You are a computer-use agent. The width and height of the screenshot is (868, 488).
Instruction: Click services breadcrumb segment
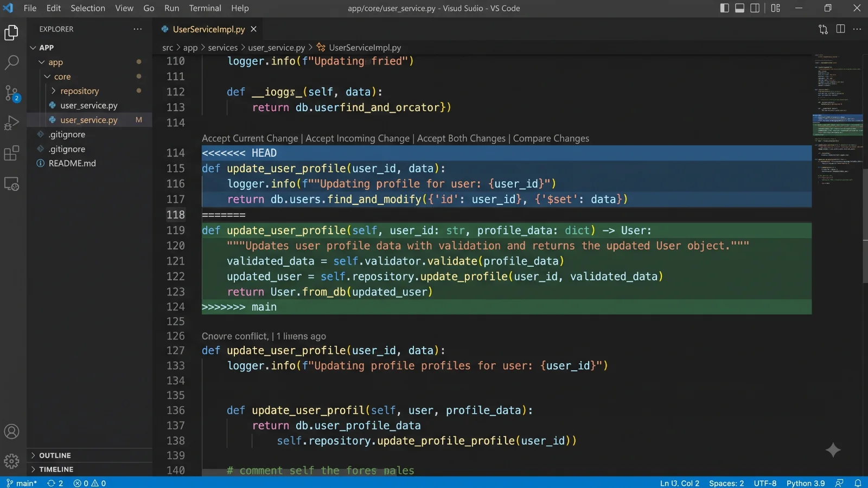click(223, 48)
